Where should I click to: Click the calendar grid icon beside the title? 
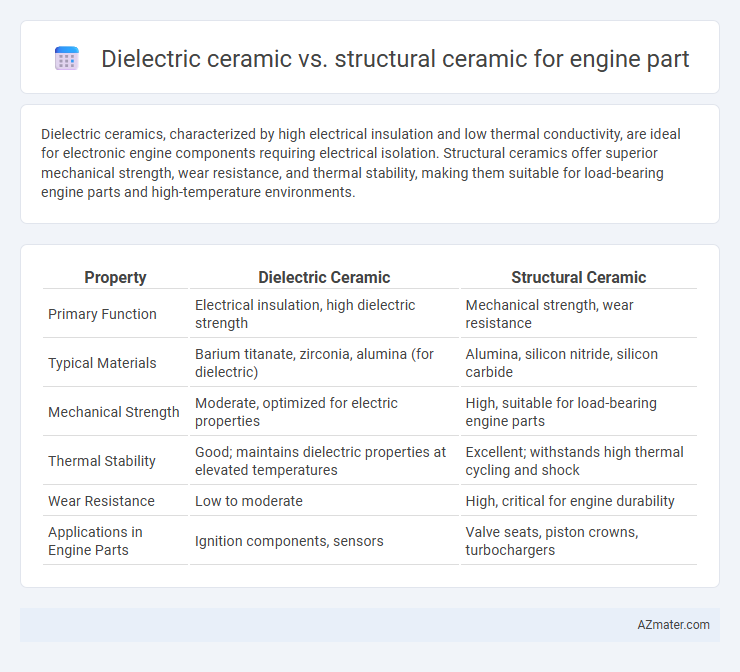67,59
